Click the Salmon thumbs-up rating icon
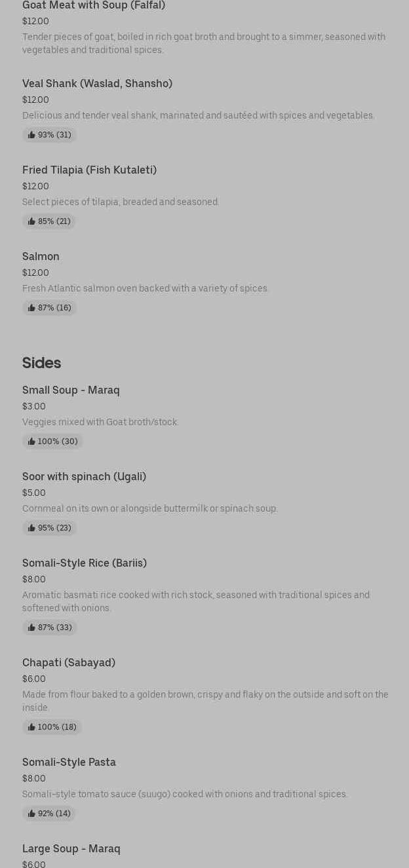The width and height of the screenshot is (409, 868). [31, 308]
